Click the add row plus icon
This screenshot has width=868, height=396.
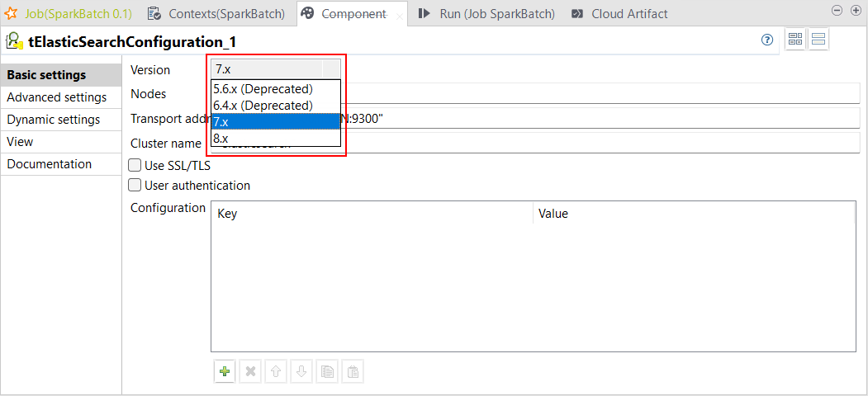(224, 372)
